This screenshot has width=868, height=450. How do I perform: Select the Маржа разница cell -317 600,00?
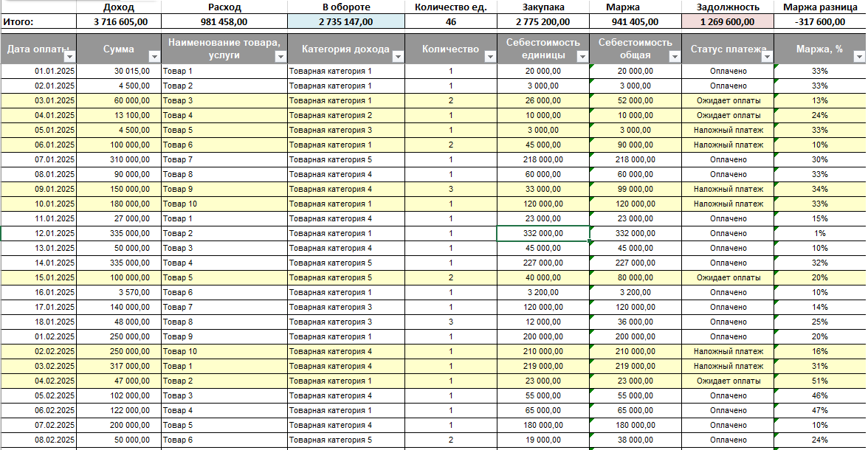click(x=820, y=22)
